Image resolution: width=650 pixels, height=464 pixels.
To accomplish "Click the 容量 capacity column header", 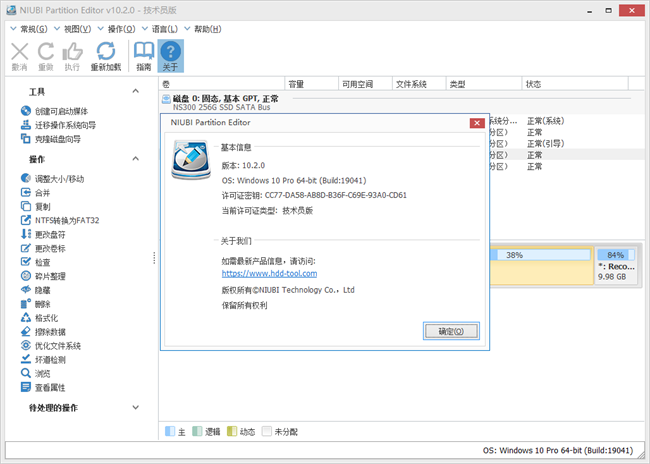I will click(311, 84).
